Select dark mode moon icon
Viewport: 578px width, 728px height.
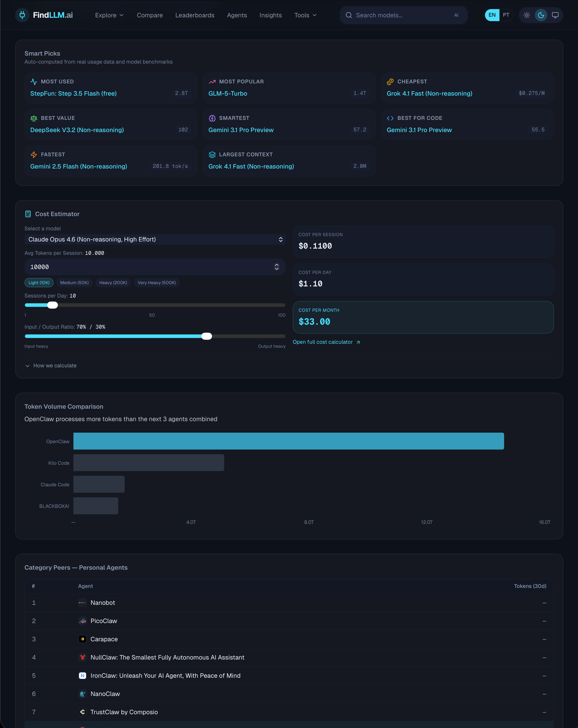pyautogui.click(x=541, y=15)
